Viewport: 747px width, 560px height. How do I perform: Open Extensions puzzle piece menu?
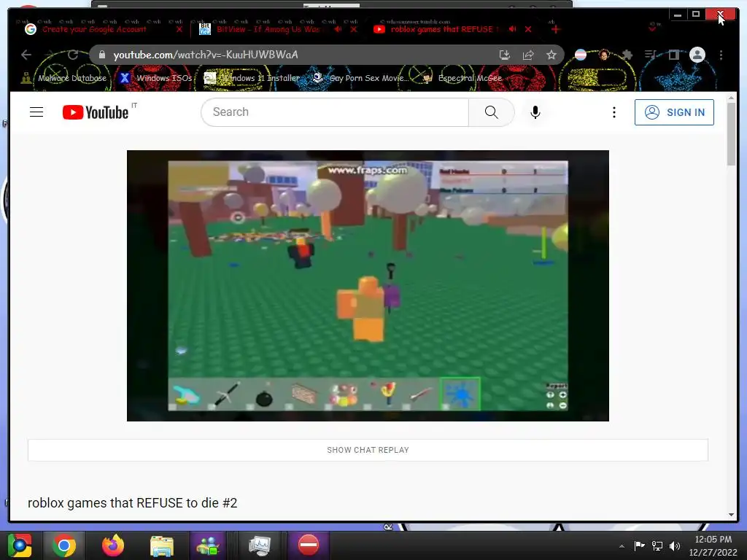coord(627,55)
